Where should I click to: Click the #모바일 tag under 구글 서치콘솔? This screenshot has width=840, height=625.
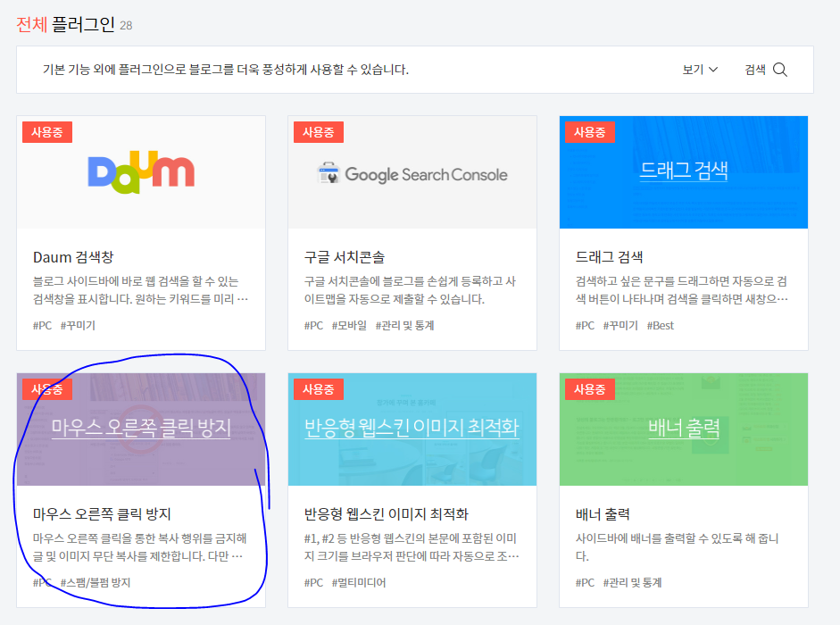(349, 325)
